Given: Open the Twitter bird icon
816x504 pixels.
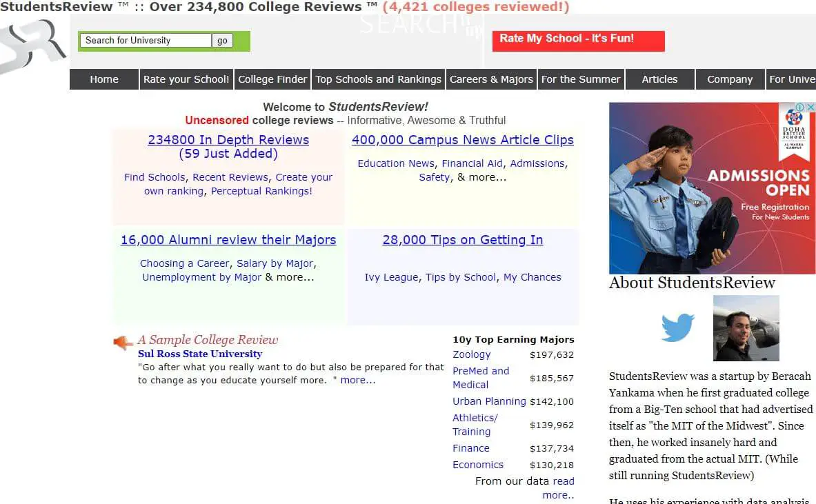Looking at the screenshot, I should (x=677, y=327).
